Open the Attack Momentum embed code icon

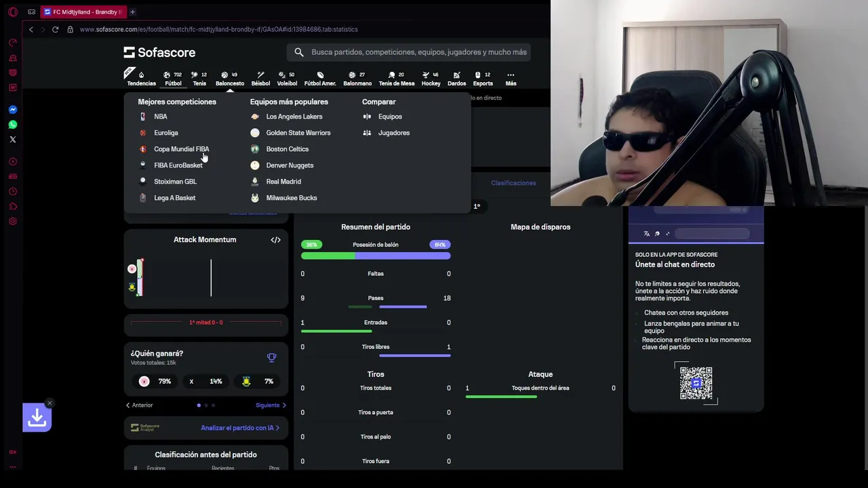(275, 240)
